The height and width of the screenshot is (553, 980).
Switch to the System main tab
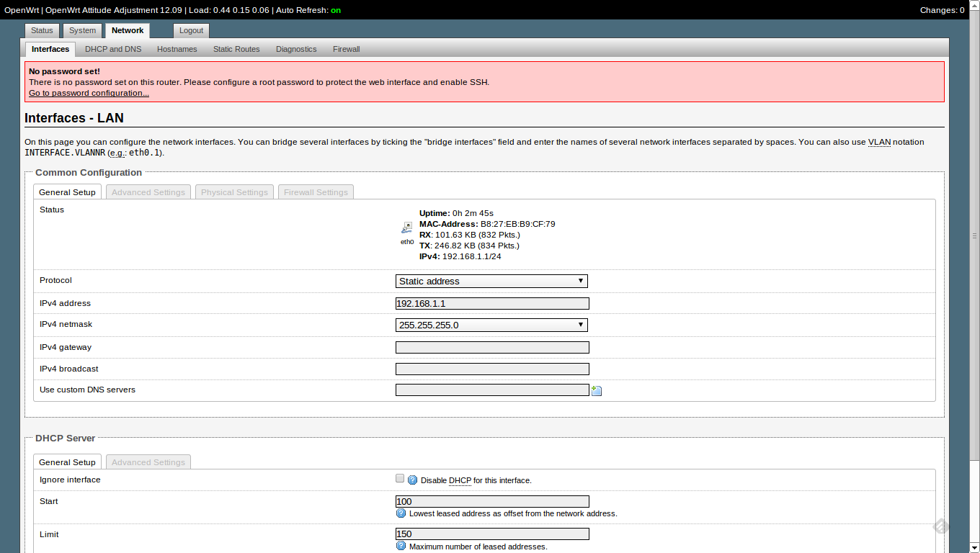tap(82, 30)
